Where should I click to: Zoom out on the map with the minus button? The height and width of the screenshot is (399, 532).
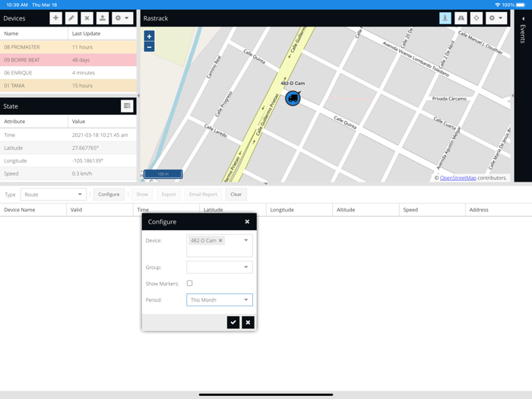pyautogui.click(x=149, y=47)
